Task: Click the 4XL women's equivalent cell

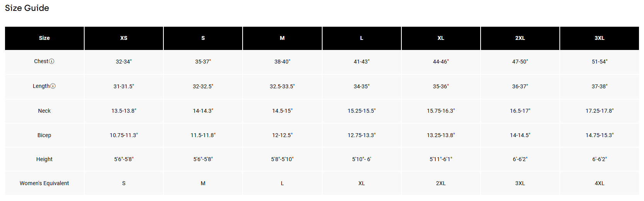Action: (599, 183)
